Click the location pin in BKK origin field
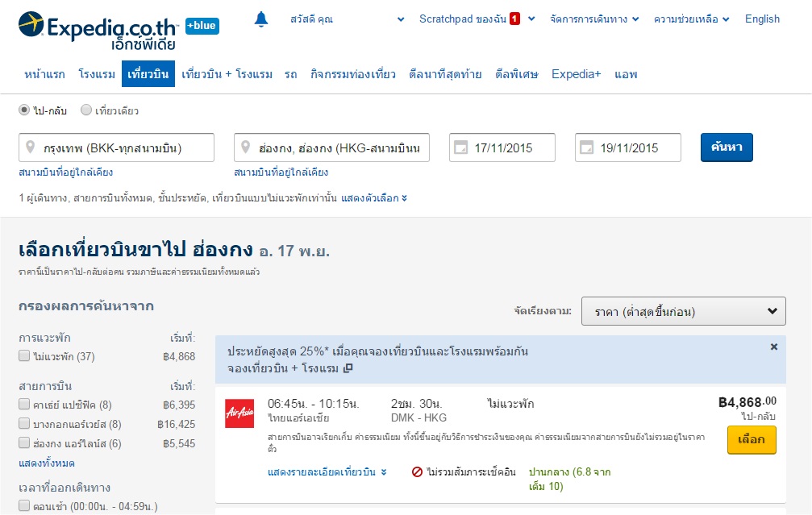The height and width of the screenshot is (515, 812). pos(31,147)
